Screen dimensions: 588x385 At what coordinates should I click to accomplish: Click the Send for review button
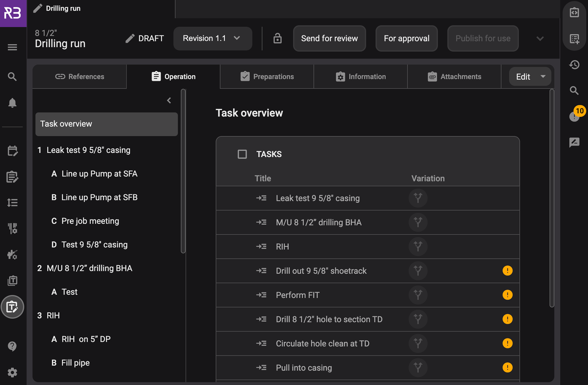pyautogui.click(x=329, y=39)
